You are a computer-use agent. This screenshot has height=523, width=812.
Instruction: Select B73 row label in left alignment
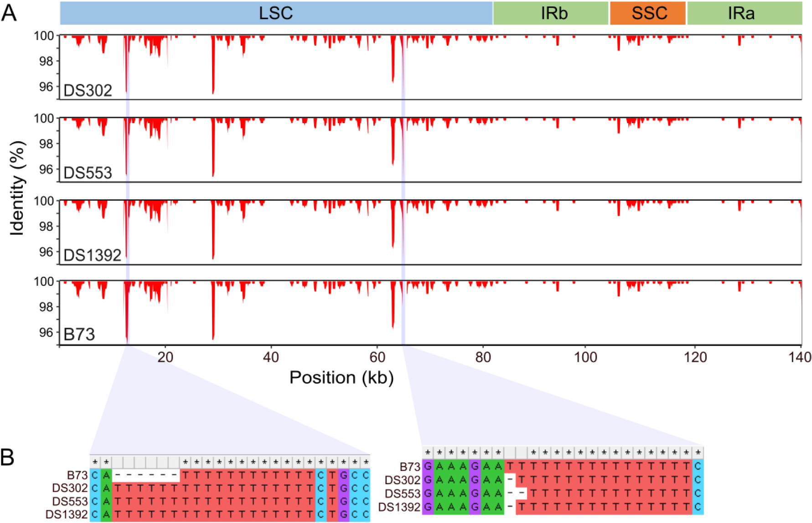pos(77,475)
